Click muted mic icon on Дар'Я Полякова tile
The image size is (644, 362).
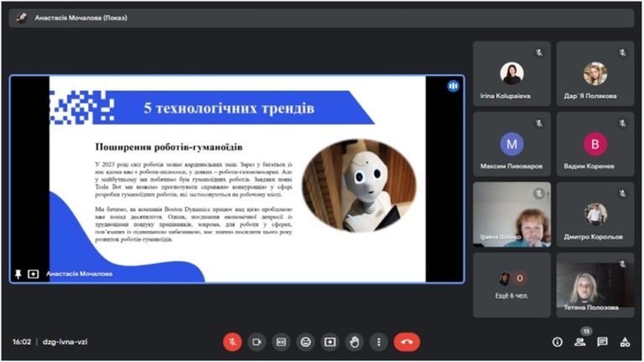click(x=623, y=53)
